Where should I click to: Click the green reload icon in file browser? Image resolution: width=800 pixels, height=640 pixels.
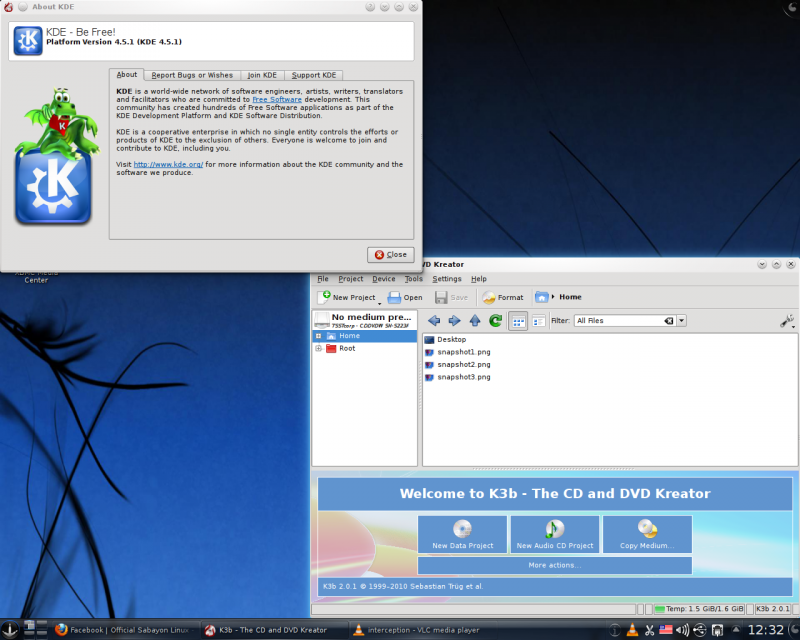pos(495,321)
